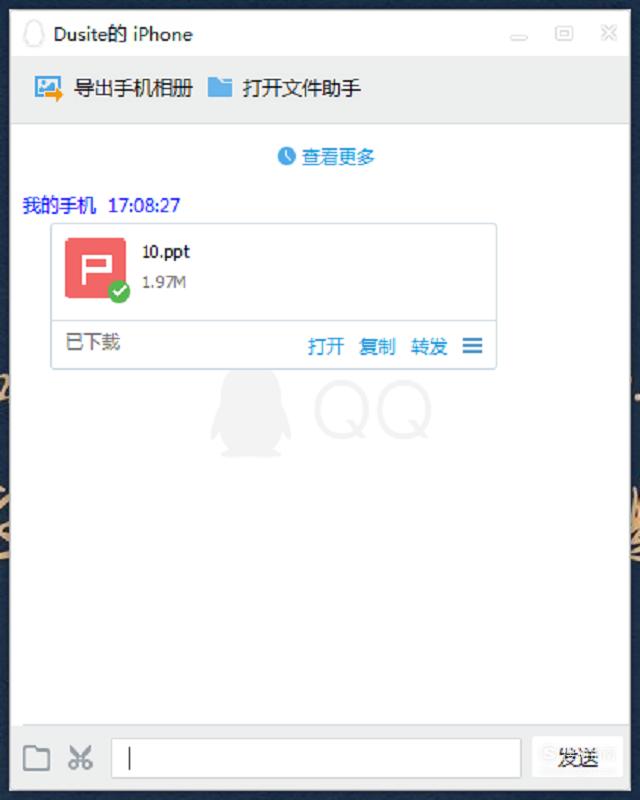Select the scissors screenshot tool
Viewport: 640px width, 800px height.
[x=81, y=758]
